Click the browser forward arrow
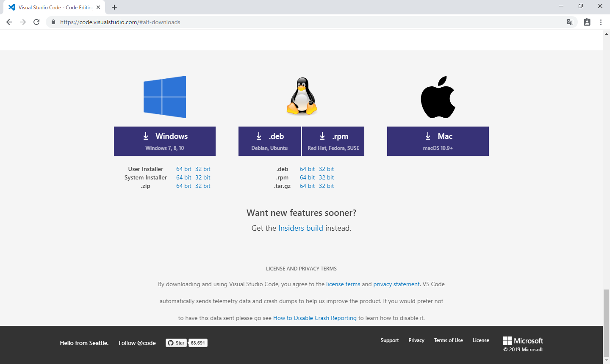610x364 pixels. [x=23, y=22]
